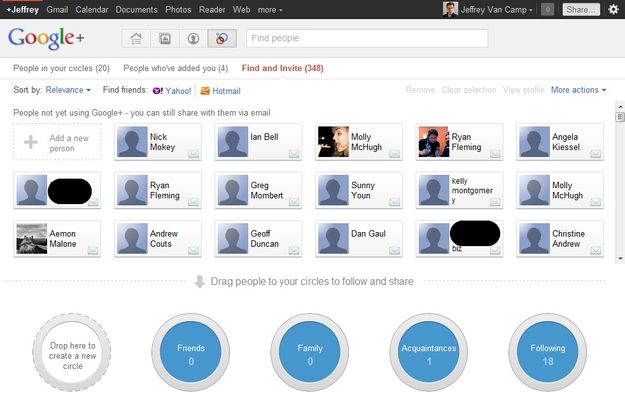625x405 pixels.
Task: Click email icon on Ian Bell card
Action: tap(294, 154)
